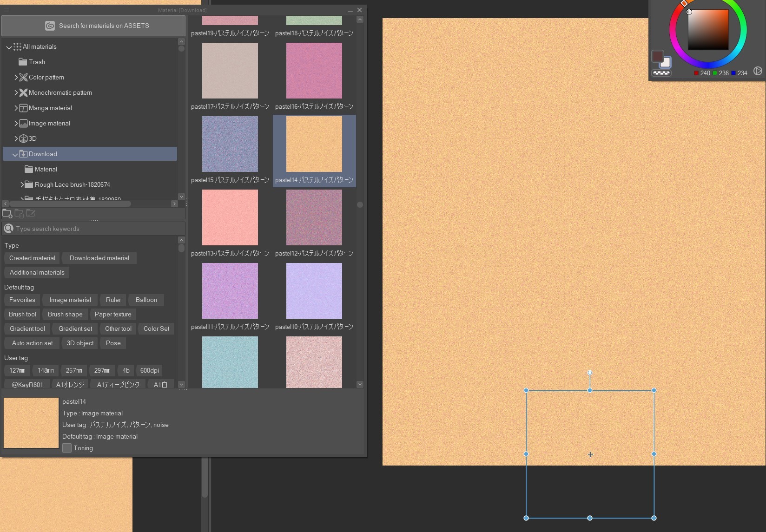766x532 pixels.
Task: Select the Rough Lace brush-1820674 folder row
Action: pyautogui.click(x=90, y=184)
